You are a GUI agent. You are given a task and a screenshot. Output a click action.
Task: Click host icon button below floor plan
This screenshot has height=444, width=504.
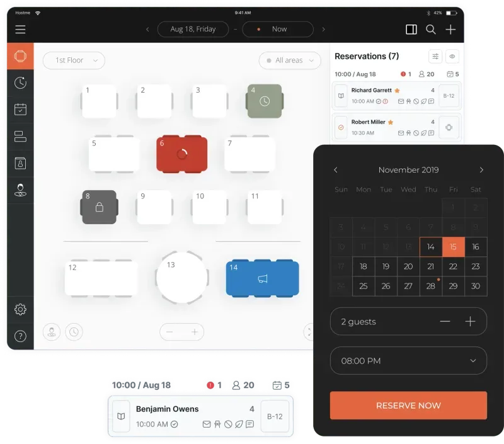[52, 332]
